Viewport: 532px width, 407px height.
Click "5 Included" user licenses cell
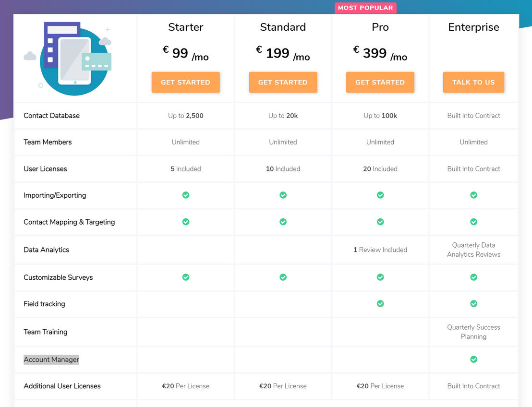[186, 169]
